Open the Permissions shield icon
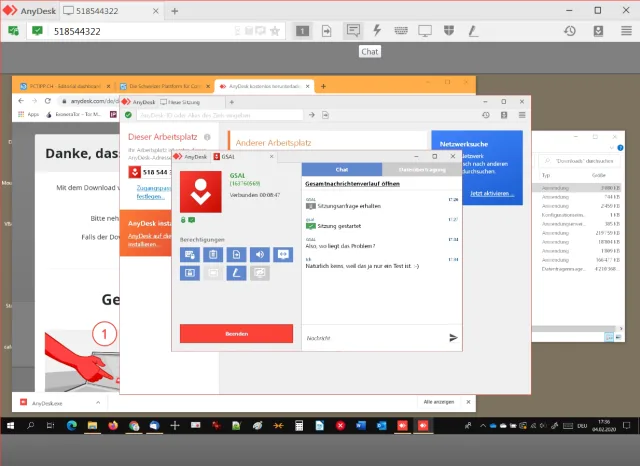Image resolution: width=640 pixels, height=466 pixels. pyautogui.click(x=449, y=31)
